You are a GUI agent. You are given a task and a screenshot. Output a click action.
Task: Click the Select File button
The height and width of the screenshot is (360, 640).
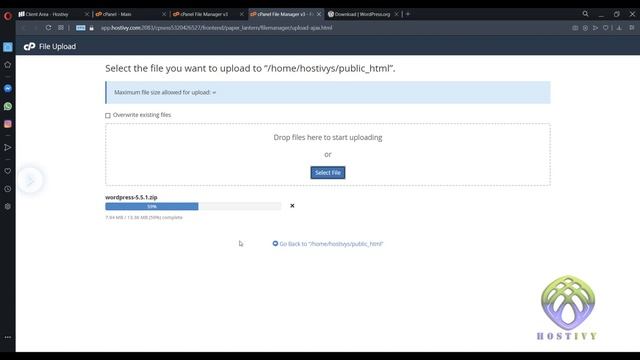point(328,173)
